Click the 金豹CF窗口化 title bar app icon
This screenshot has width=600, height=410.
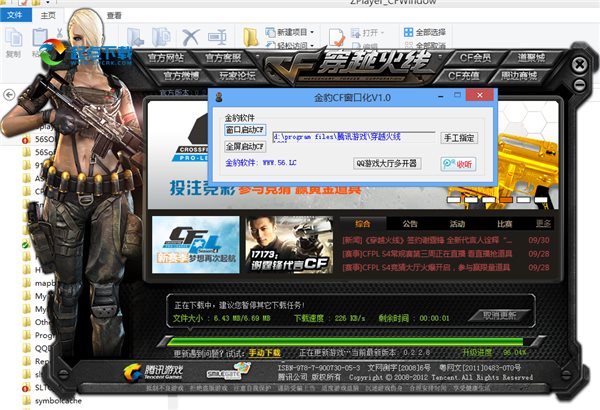tap(219, 97)
